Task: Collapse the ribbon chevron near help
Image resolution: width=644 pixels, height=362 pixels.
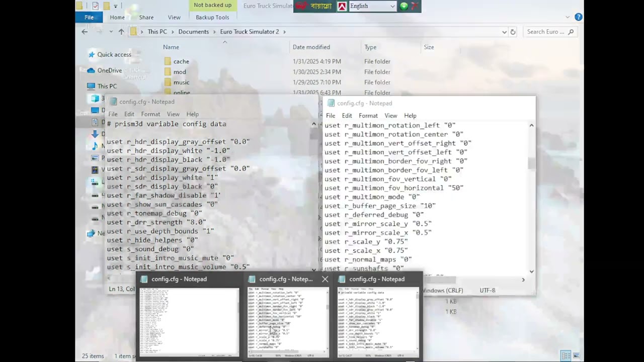Action: click(568, 17)
